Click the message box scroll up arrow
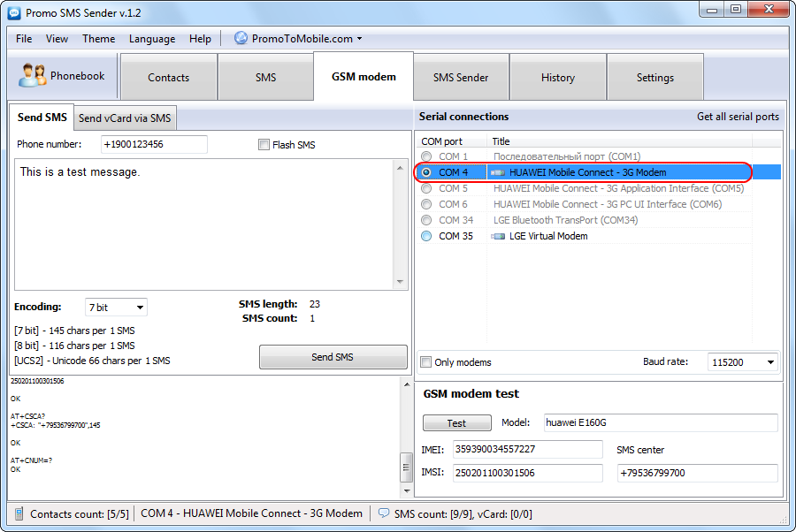 [400, 167]
